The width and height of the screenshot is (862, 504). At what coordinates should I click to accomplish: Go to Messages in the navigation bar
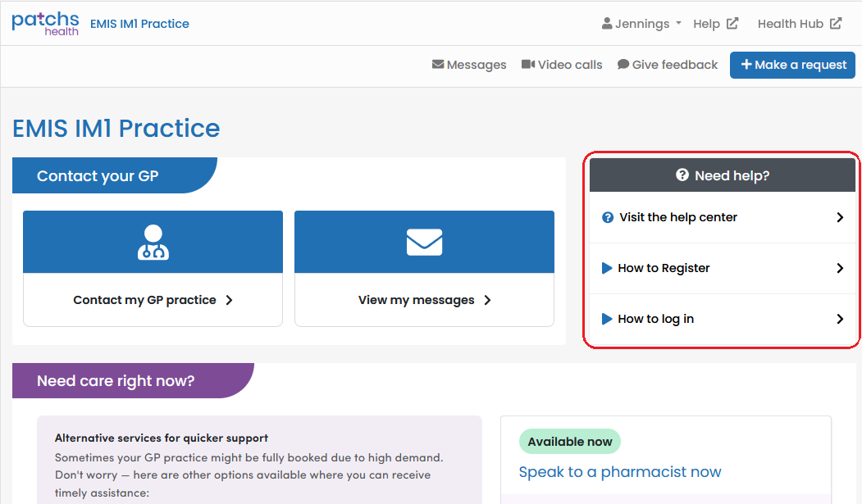(x=476, y=65)
